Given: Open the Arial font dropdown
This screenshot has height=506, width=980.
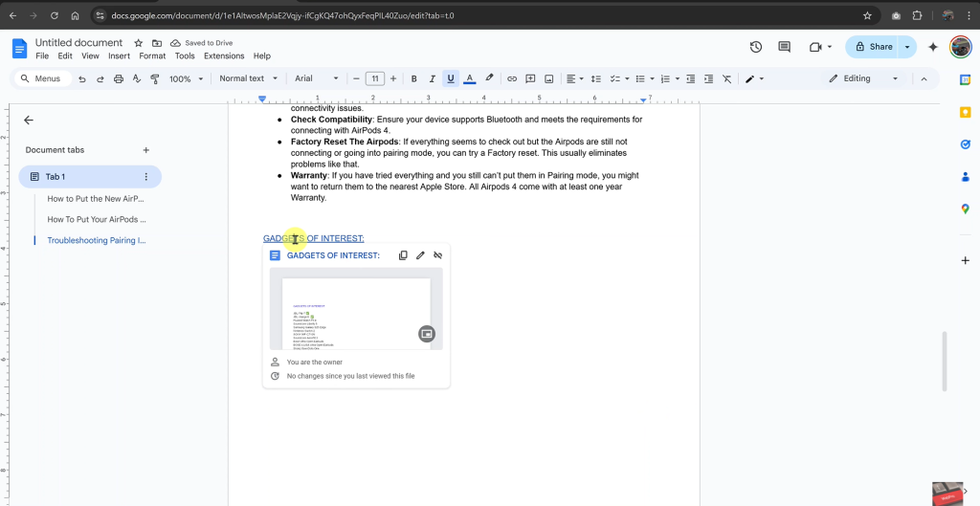Looking at the screenshot, I should pos(316,78).
